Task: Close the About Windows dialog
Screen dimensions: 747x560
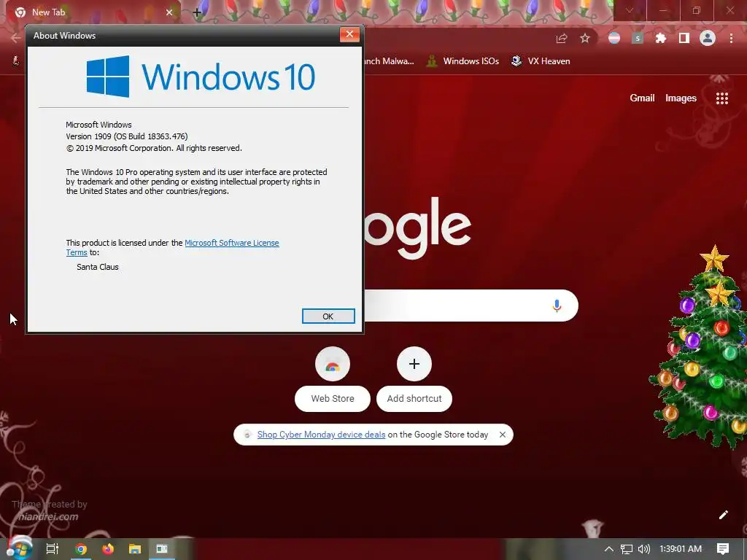Action: point(349,34)
